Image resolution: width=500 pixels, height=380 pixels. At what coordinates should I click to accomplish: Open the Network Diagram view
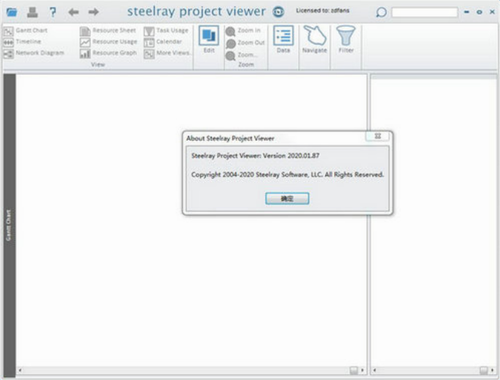click(x=34, y=53)
